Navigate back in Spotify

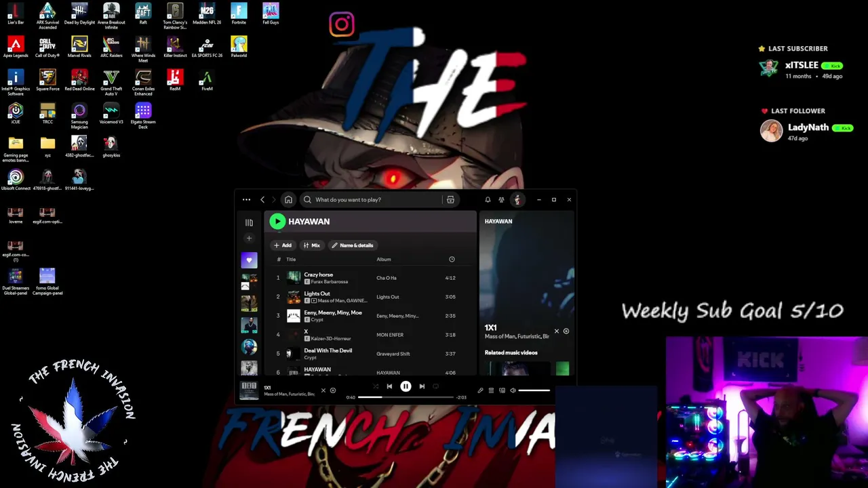pos(262,200)
